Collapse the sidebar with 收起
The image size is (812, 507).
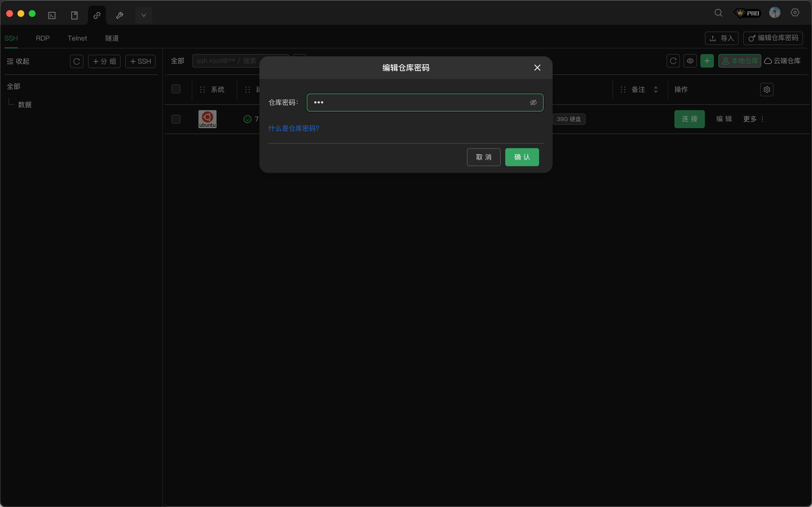point(18,61)
